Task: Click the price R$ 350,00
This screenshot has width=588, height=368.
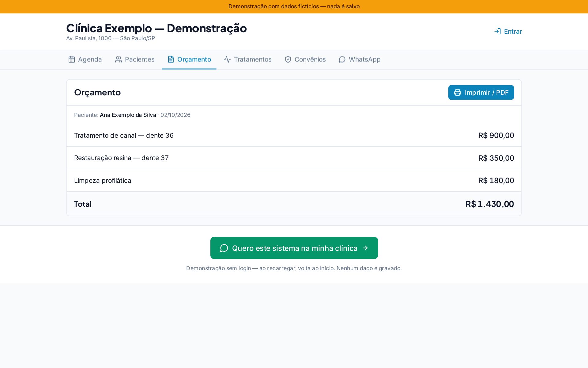Action: (496, 158)
